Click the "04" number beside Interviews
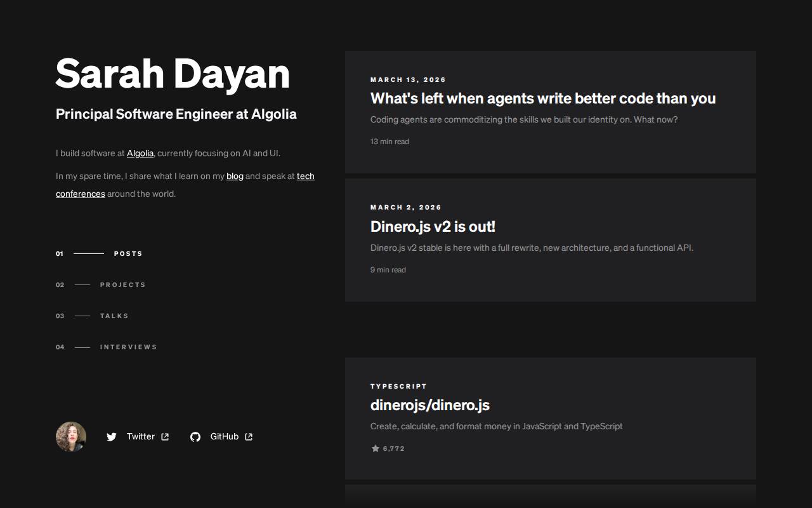 60,347
